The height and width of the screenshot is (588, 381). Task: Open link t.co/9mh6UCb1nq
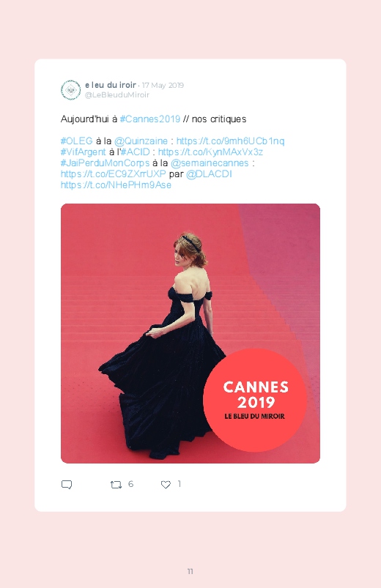tap(231, 141)
